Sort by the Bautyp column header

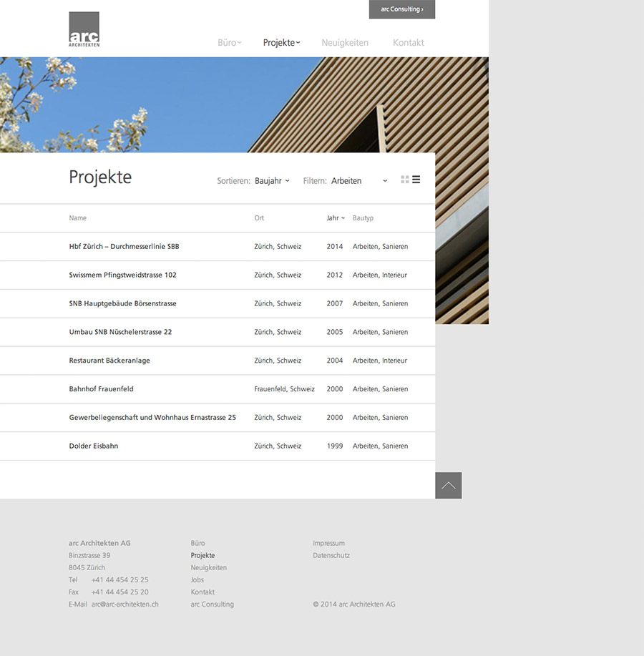[x=363, y=218]
